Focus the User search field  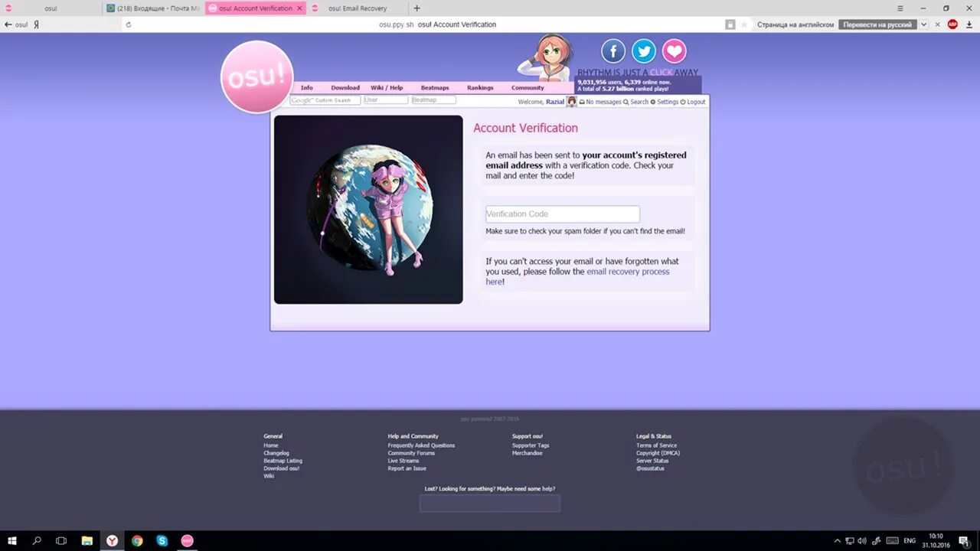pyautogui.click(x=386, y=100)
